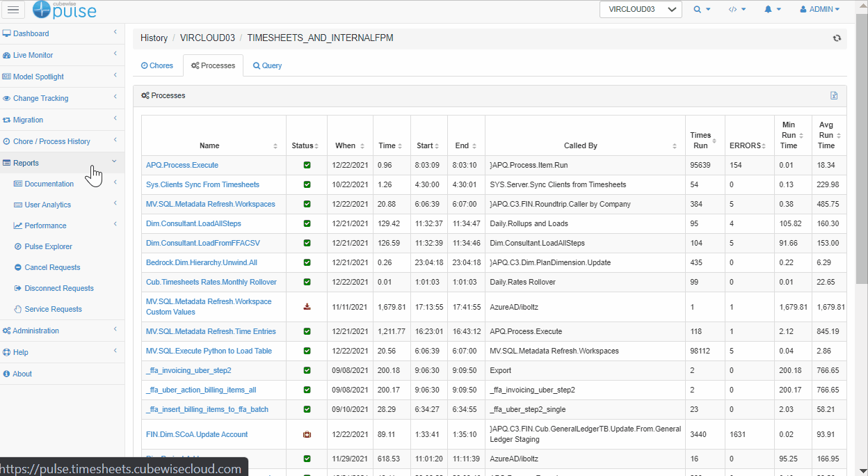Open the notifications bell menu

(772, 10)
